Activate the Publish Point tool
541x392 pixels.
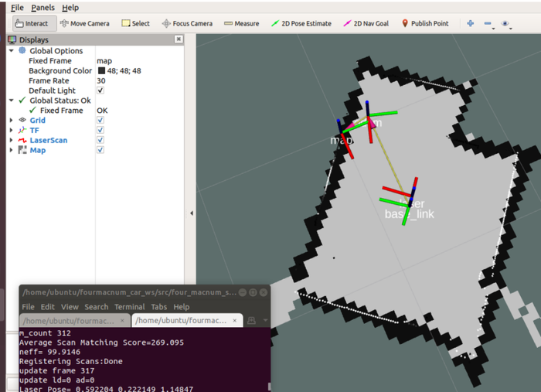[x=425, y=23]
